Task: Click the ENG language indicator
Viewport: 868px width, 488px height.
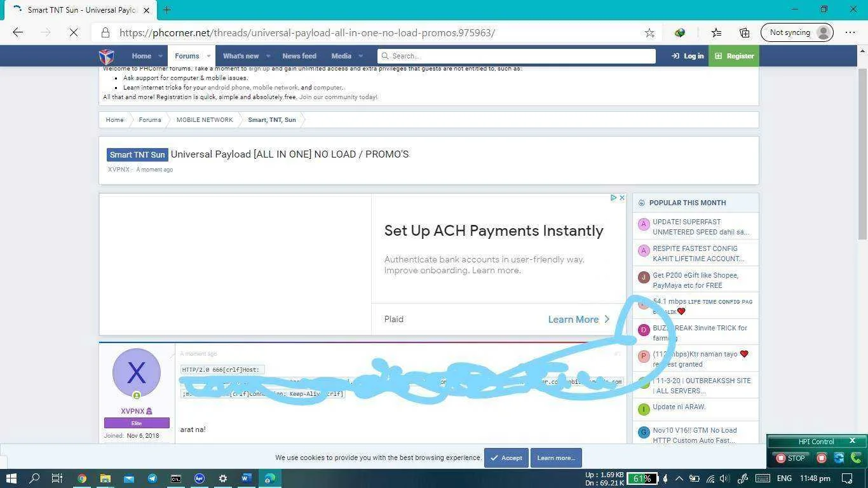Action: point(784,478)
